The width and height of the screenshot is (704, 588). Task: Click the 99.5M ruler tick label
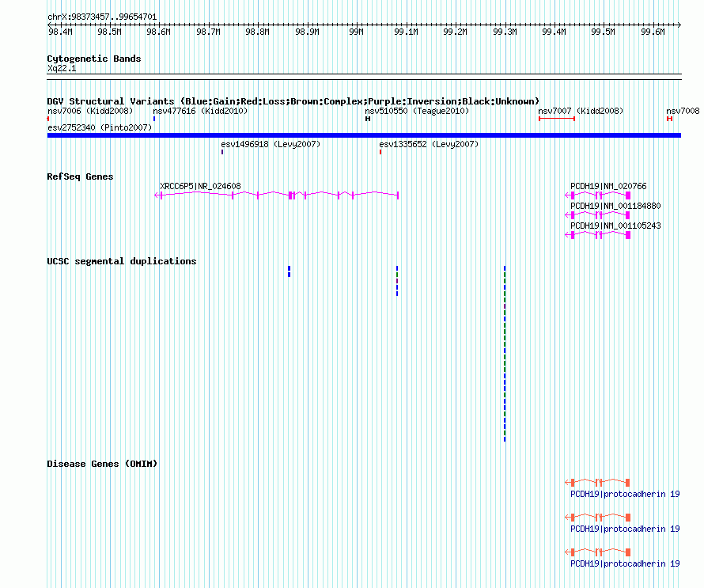point(603,32)
